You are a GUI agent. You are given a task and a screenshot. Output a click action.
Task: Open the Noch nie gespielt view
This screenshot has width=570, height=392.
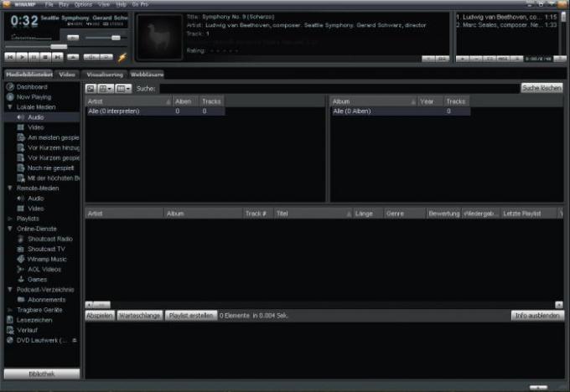(50, 168)
